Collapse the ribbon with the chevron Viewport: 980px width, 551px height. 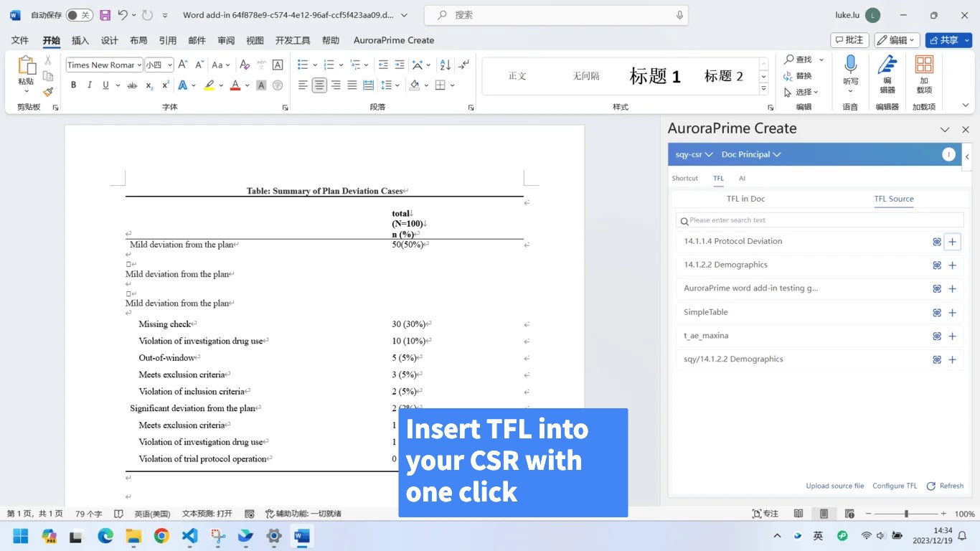pos(966,105)
